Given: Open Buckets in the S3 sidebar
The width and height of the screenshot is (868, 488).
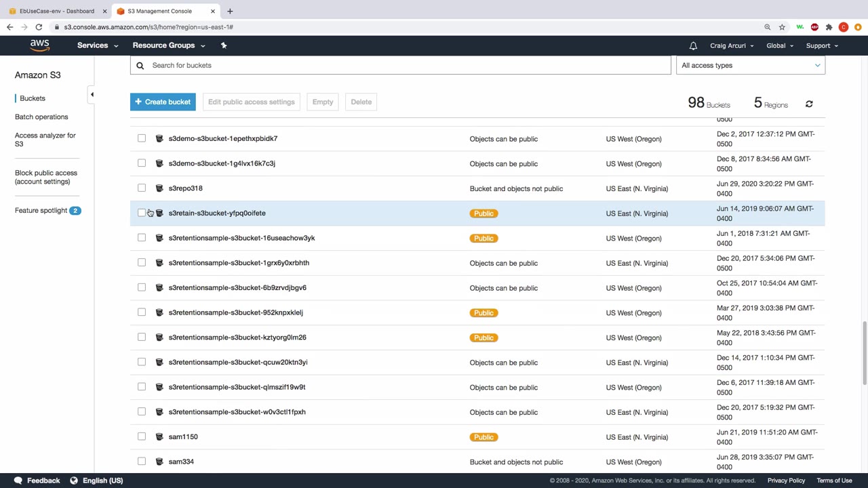Looking at the screenshot, I should click(x=33, y=98).
